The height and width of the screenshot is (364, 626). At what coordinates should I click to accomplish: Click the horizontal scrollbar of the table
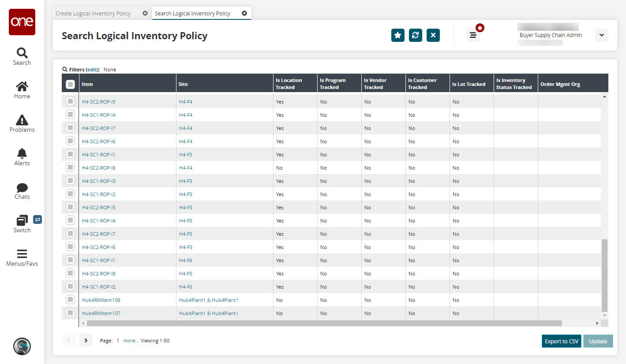coord(324,323)
